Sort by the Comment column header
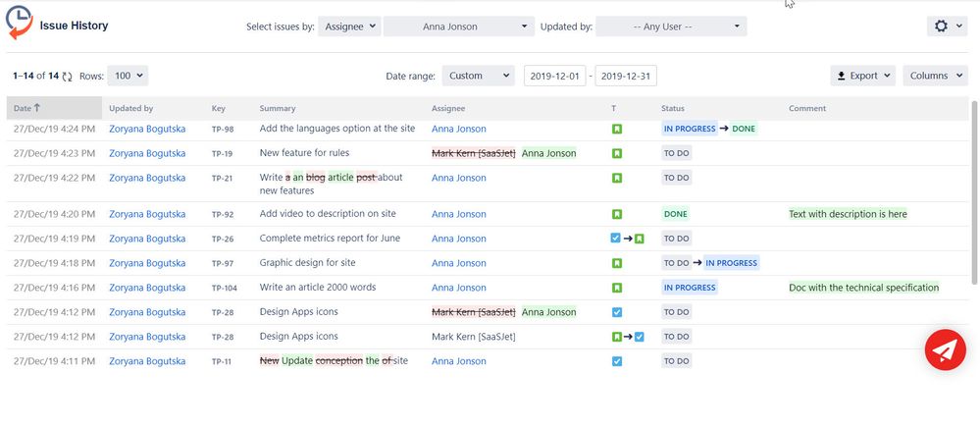The width and height of the screenshot is (980, 428). pos(807,108)
